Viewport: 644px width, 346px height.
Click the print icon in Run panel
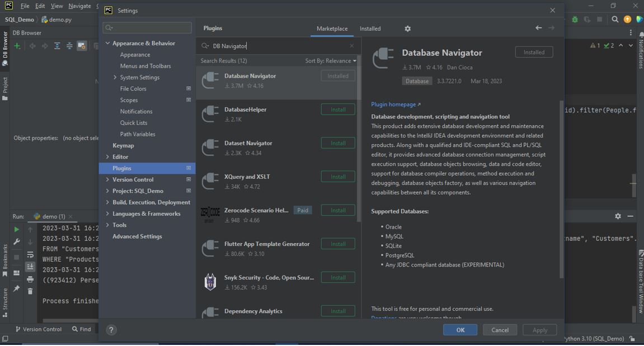pos(30,279)
